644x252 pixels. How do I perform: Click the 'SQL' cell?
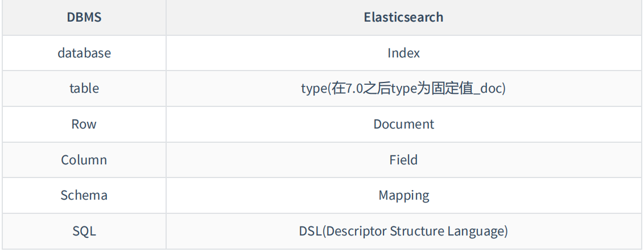coord(84,231)
